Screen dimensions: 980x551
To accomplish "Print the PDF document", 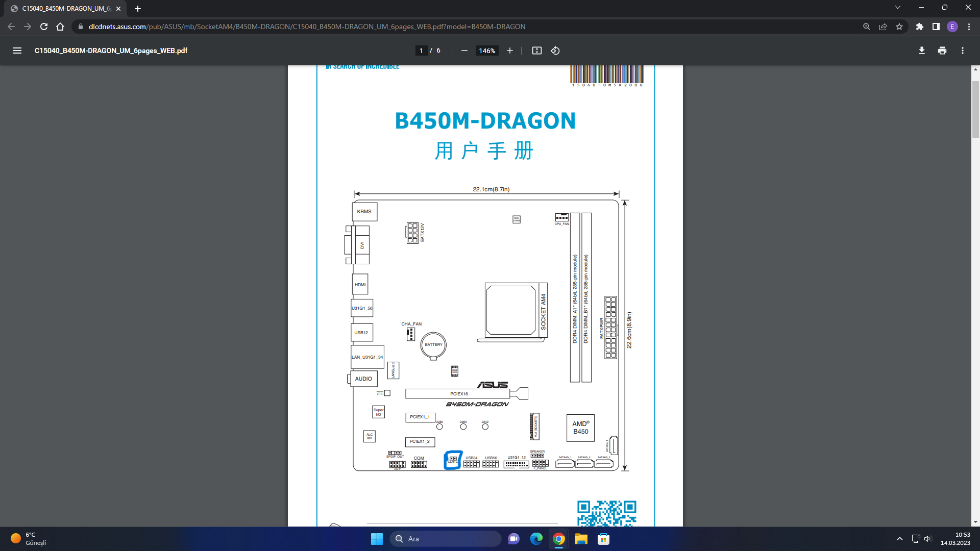I will [942, 51].
